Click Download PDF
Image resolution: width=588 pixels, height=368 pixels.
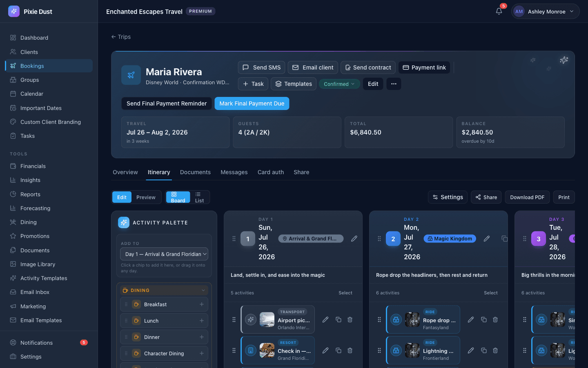527,197
